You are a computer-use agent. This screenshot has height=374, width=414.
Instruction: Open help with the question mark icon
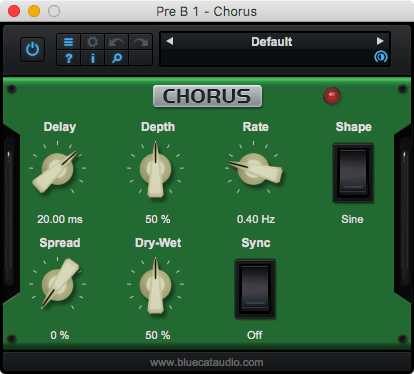coord(68,58)
